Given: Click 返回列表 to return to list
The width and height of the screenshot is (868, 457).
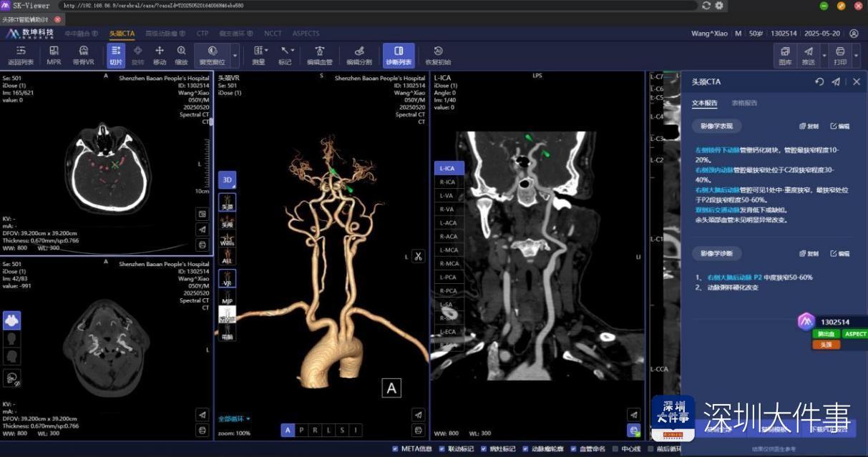Looking at the screenshot, I should tap(21, 55).
